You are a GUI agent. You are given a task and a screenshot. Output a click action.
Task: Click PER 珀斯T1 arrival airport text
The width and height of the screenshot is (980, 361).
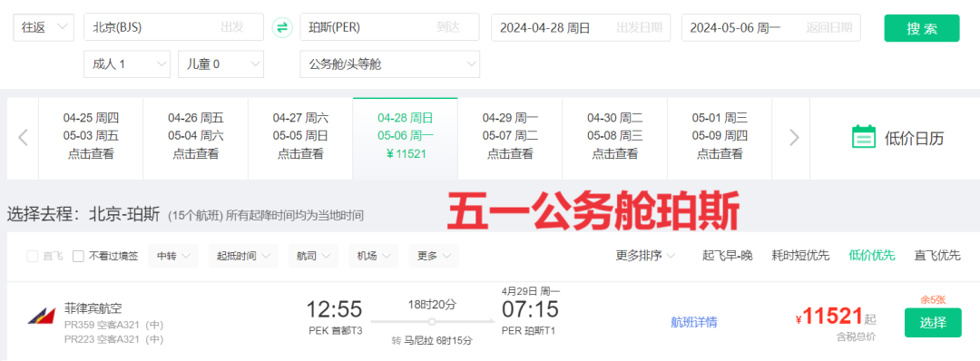pos(529,331)
